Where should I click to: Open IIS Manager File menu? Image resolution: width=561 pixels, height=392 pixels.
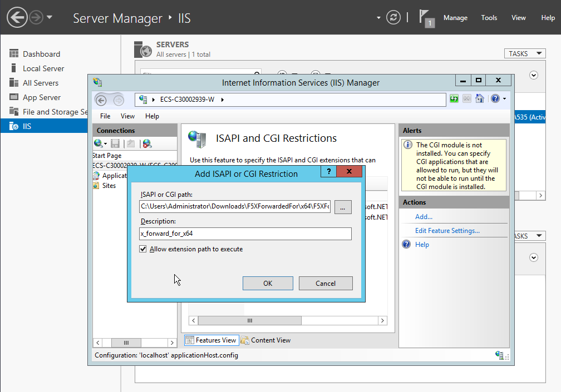click(105, 116)
